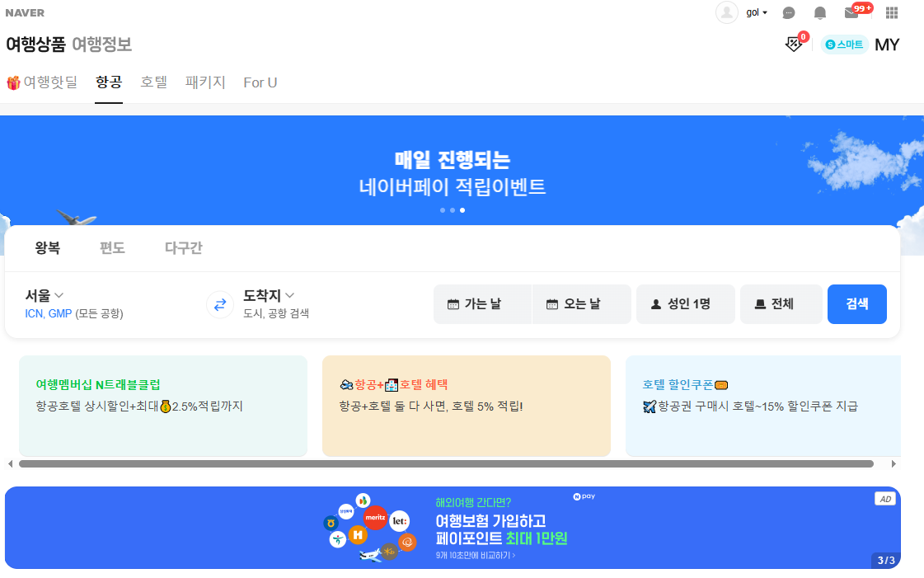The width and height of the screenshot is (924, 578).
Task: Click the horizontal scrollbar under promo cards
Action: coord(446,464)
